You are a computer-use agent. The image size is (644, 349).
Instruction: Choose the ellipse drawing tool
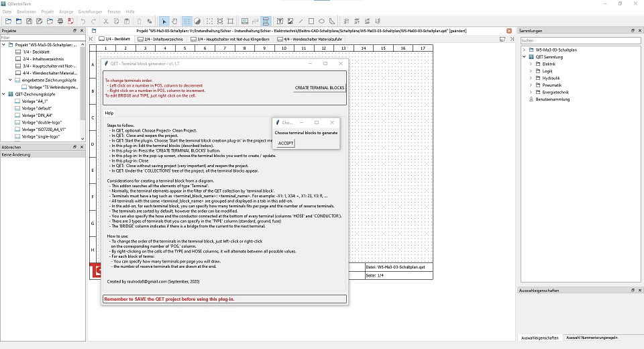point(321,21)
